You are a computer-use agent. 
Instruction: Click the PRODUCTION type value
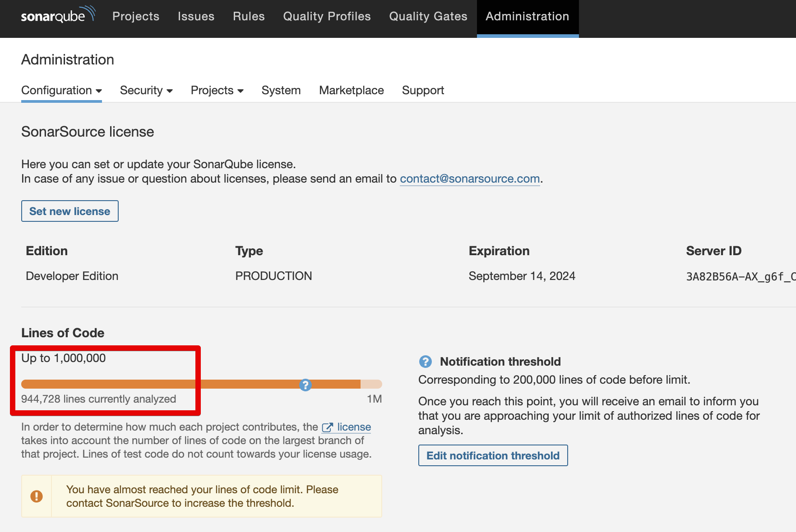273,276
